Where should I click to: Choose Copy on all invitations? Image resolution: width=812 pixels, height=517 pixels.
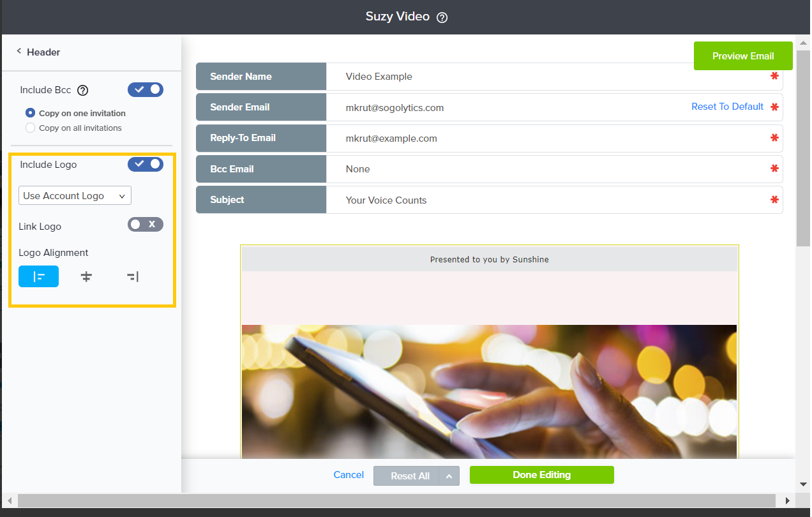click(30, 128)
